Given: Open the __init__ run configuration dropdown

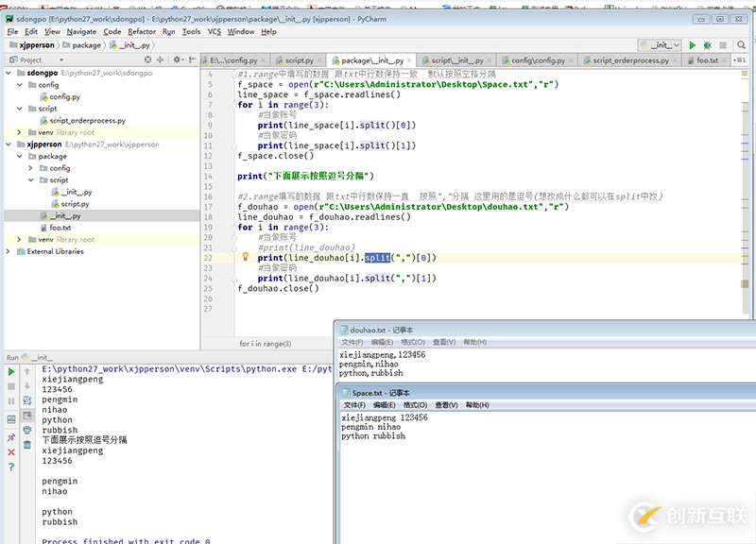Looking at the screenshot, I should [x=660, y=45].
